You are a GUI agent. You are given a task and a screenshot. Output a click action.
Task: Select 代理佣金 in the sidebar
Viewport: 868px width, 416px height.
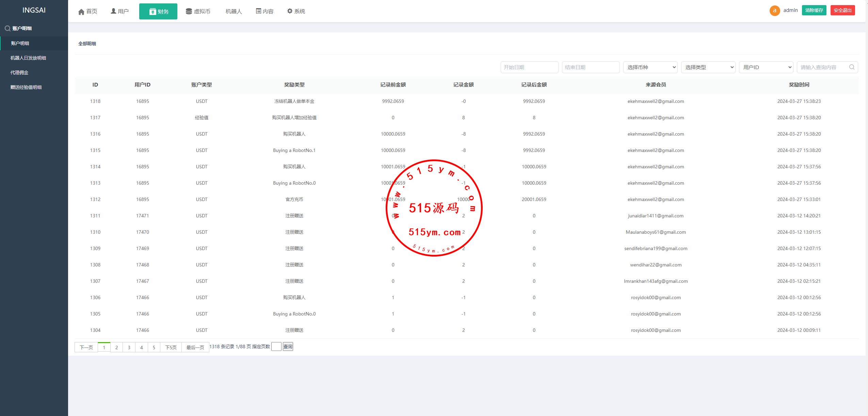(19, 73)
